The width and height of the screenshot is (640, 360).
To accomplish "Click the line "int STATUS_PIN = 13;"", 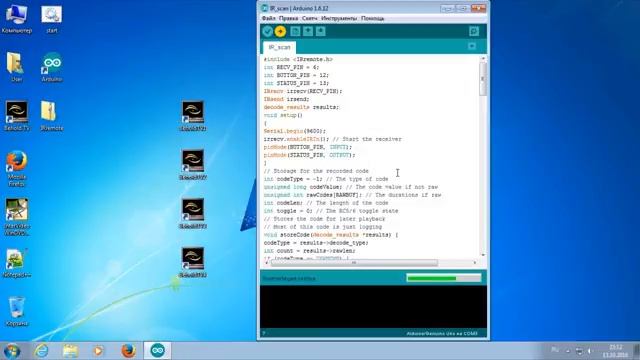I will [x=296, y=83].
